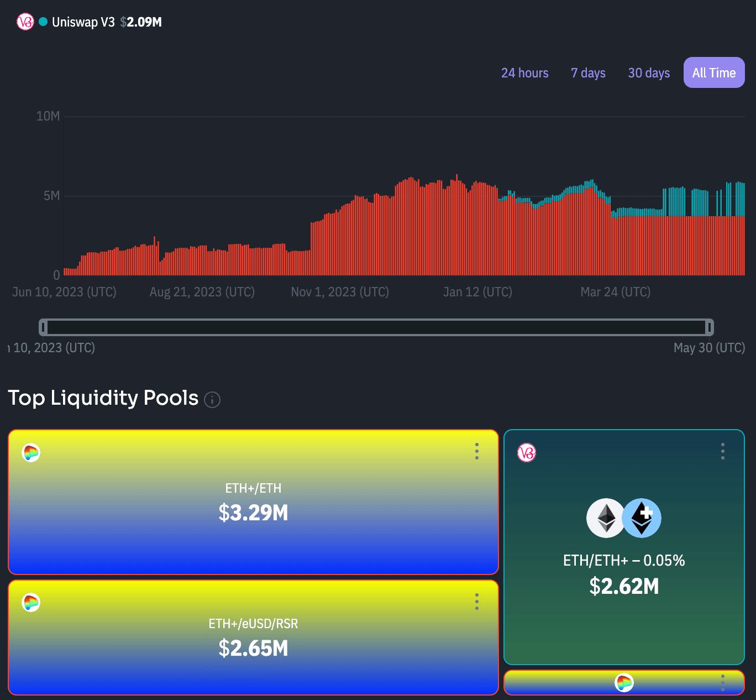Screen dimensions: 756x700
Task: Toggle the teal Uniswap V3 legend dot
Action: 43,22
